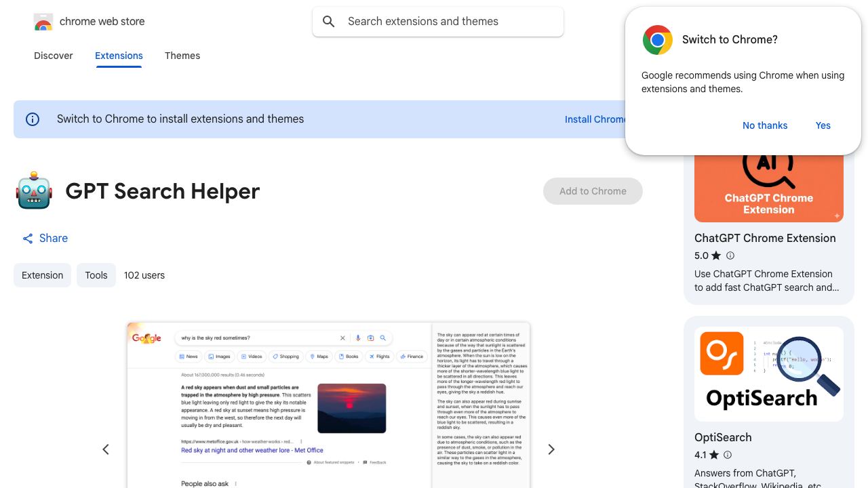This screenshot has width=868, height=488.
Task: Click Yes in Switch to Chrome popup
Action: pos(823,125)
